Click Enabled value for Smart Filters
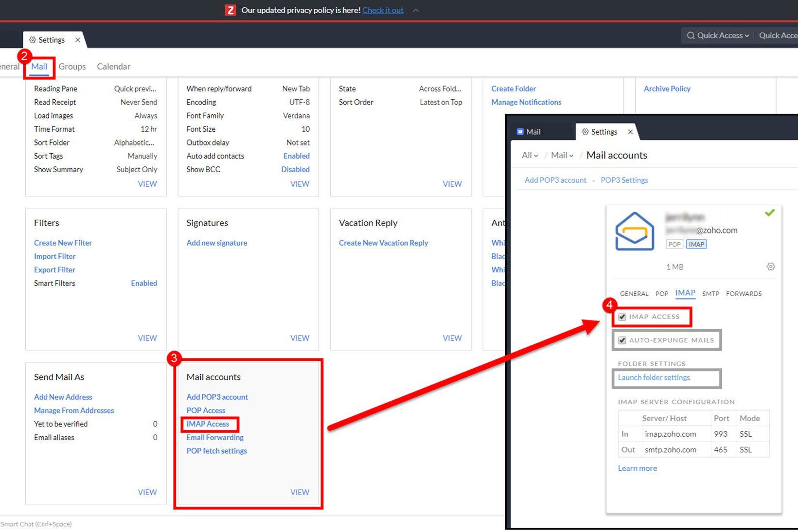The image size is (798, 532). tap(144, 283)
